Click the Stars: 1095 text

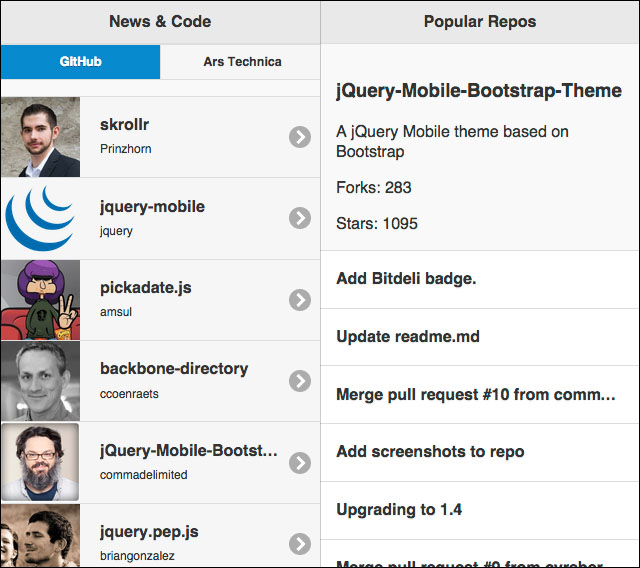coord(377,224)
